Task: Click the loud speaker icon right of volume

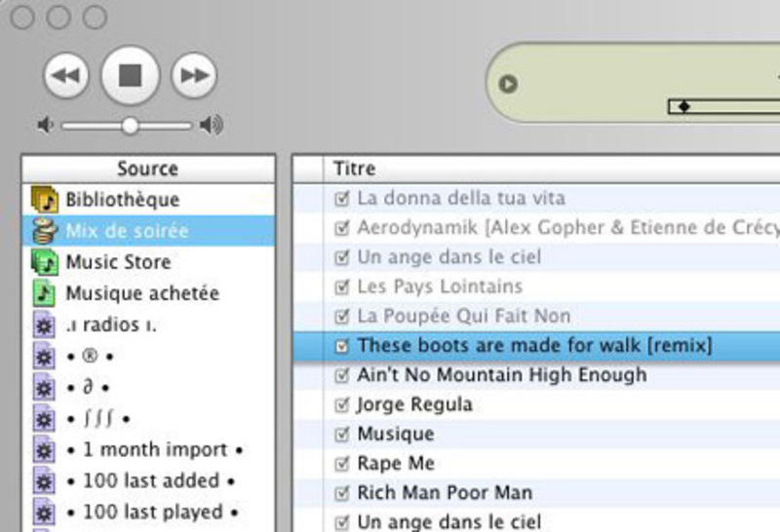Action: (211, 126)
